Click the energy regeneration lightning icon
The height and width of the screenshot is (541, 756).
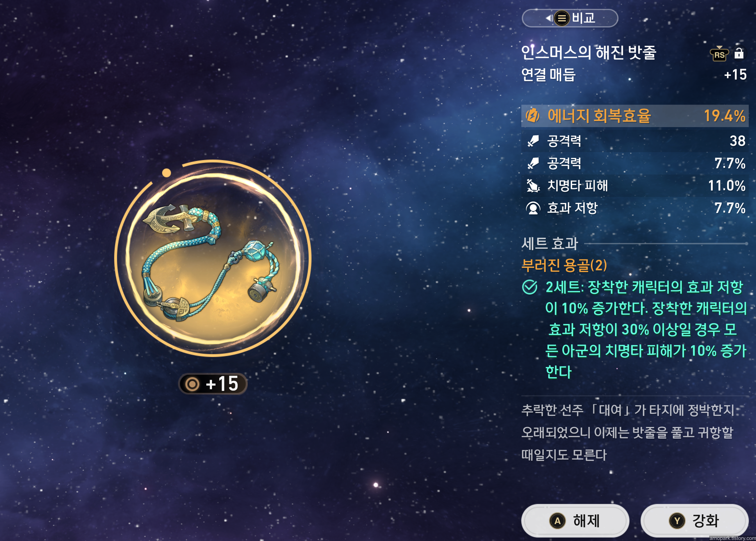(532, 116)
